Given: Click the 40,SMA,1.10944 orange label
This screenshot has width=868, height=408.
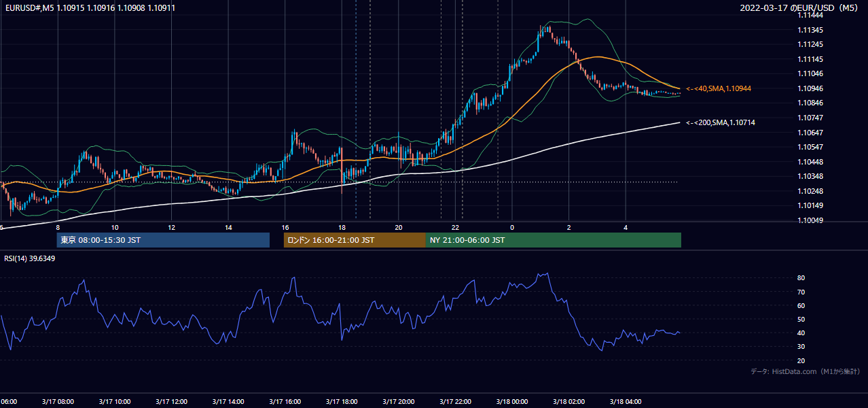Looking at the screenshot, I should (x=718, y=88).
